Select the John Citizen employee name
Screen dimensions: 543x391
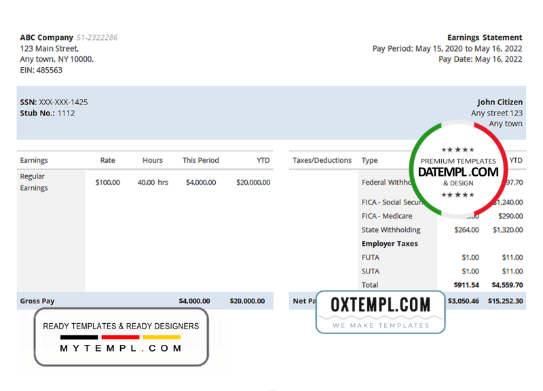click(500, 102)
